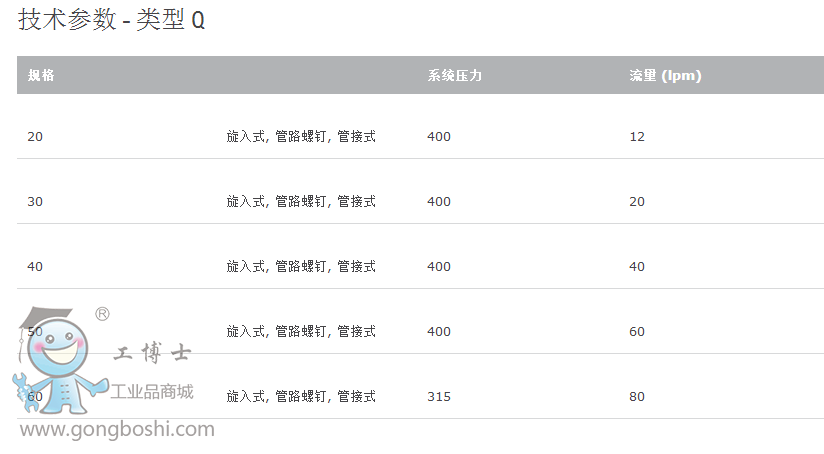Viewport: 824px width, 454px height.
Task: Click flow rate value 80
Action: point(637,397)
